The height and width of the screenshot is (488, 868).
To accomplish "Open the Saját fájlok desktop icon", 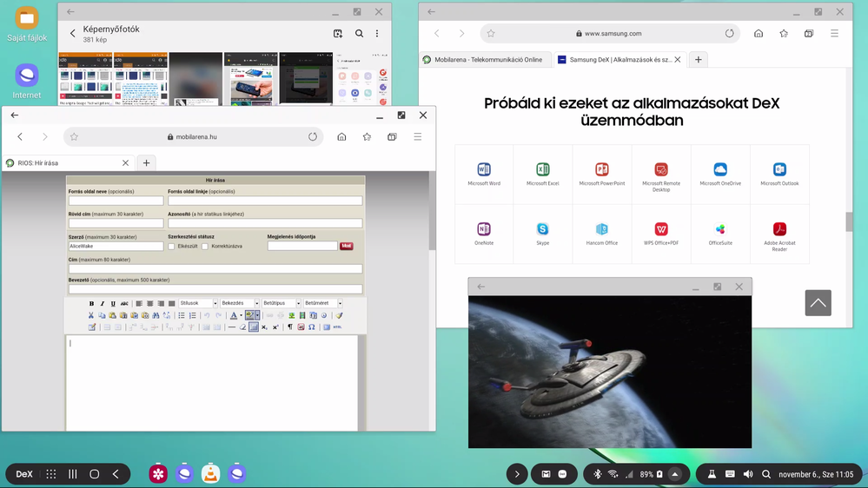I will pyautogui.click(x=27, y=24).
